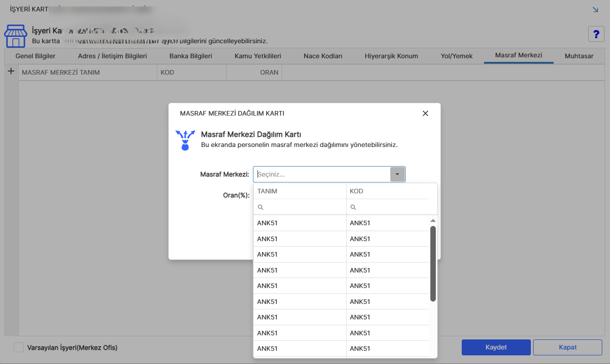The image size is (610, 364).
Task: Click the KOD filter search box in dropdown
Action: click(x=388, y=207)
